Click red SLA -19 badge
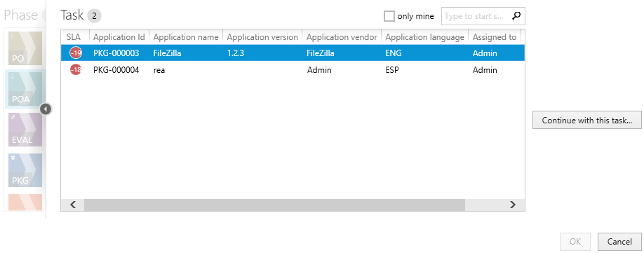Viewport: 644px width, 253px height. (x=76, y=53)
